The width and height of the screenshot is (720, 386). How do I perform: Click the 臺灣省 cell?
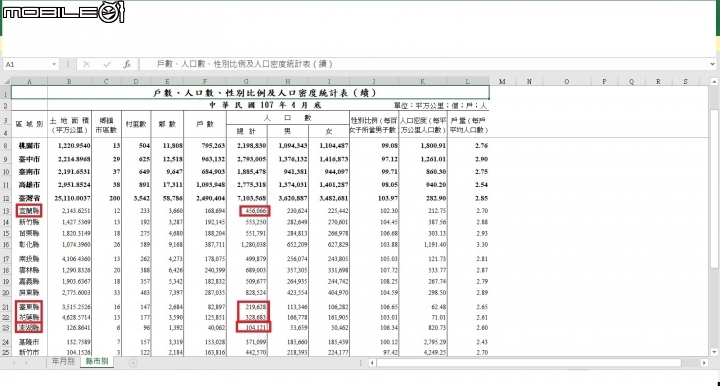point(29,199)
